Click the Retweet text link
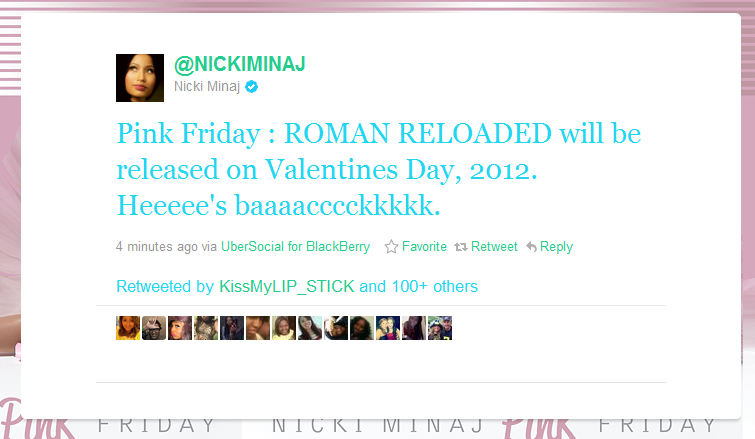The height and width of the screenshot is (439, 755). tap(494, 246)
